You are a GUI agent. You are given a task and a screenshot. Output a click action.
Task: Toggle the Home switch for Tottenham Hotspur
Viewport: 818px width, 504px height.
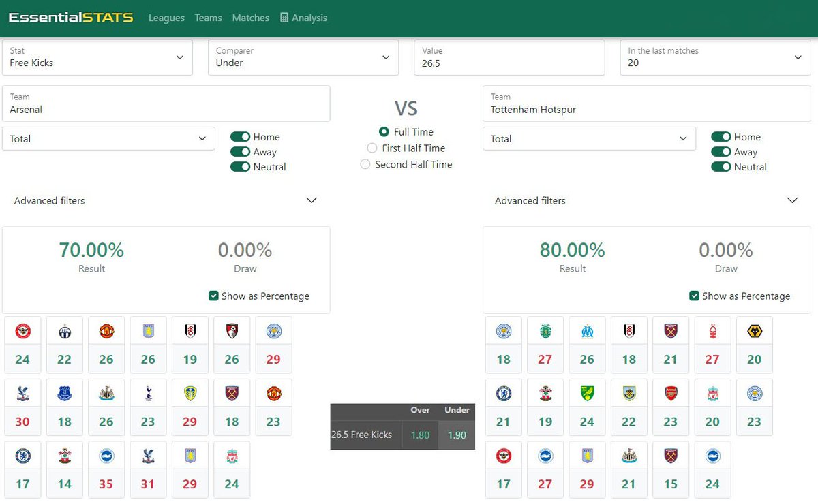721,137
